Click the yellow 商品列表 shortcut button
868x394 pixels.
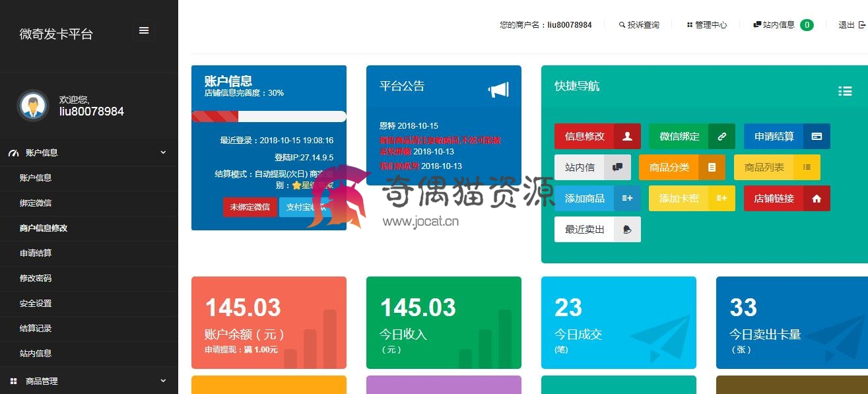[x=777, y=167]
